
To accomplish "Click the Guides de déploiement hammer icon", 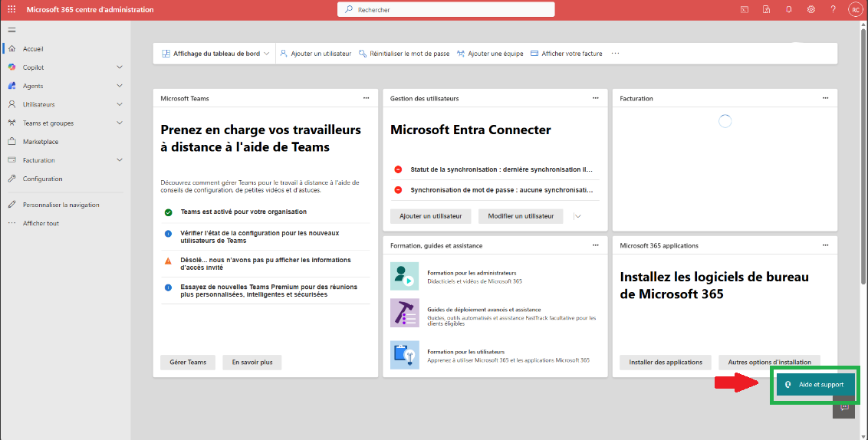I will 404,314.
